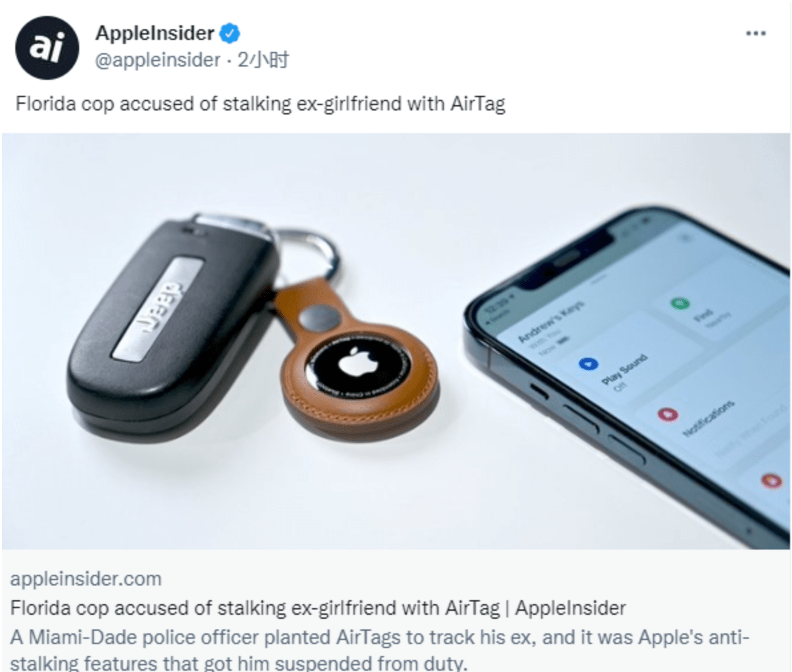Open the AirTag article preview image
This screenshot has height=672, width=792.
[x=395, y=341]
